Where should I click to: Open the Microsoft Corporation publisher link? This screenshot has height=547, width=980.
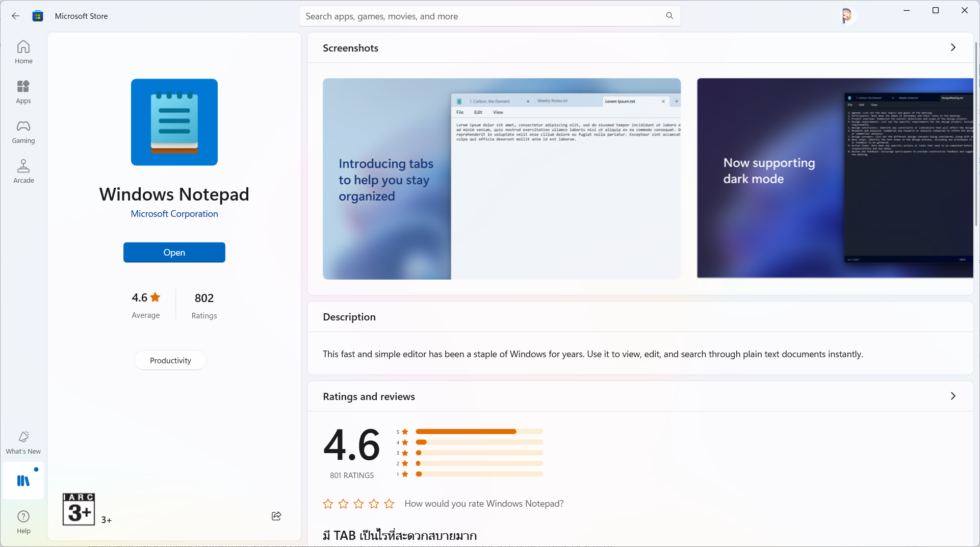tap(174, 214)
